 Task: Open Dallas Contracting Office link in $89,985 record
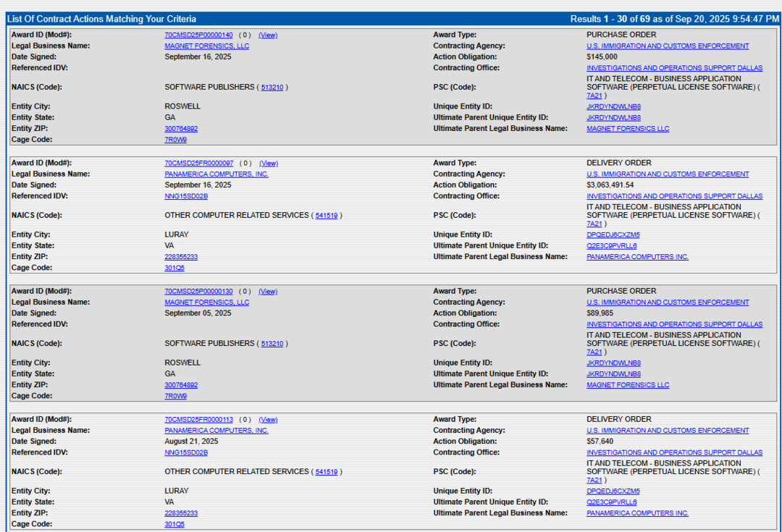point(674,324)
